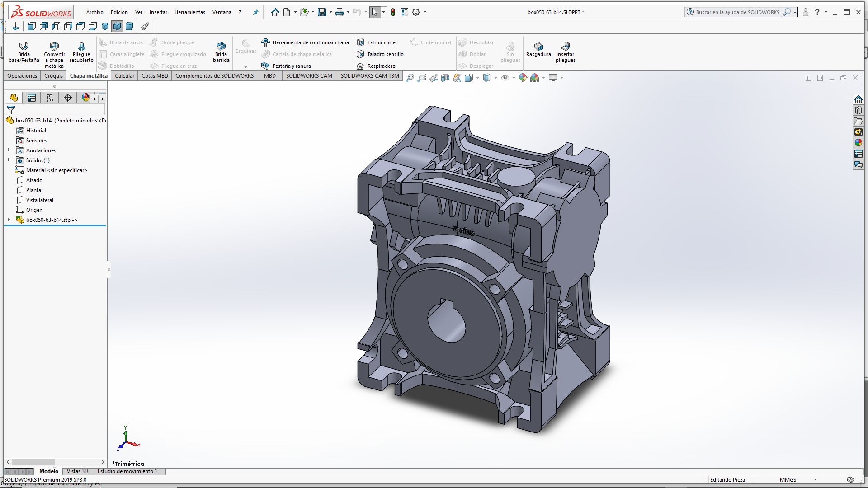
Task: Click the Zoom to fit magnifier icon
Action: (410, 78)
